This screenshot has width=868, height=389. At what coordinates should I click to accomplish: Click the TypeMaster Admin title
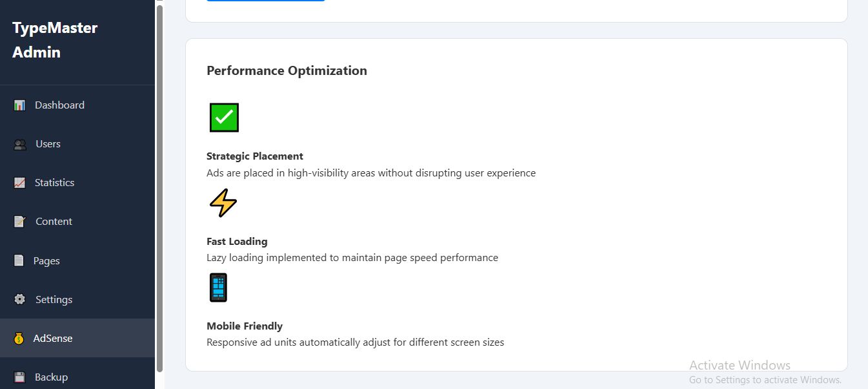point(55,40)
